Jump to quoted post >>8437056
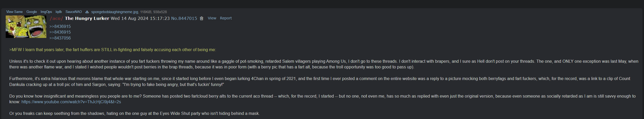The image size is (644, 119). coord(60,38)
